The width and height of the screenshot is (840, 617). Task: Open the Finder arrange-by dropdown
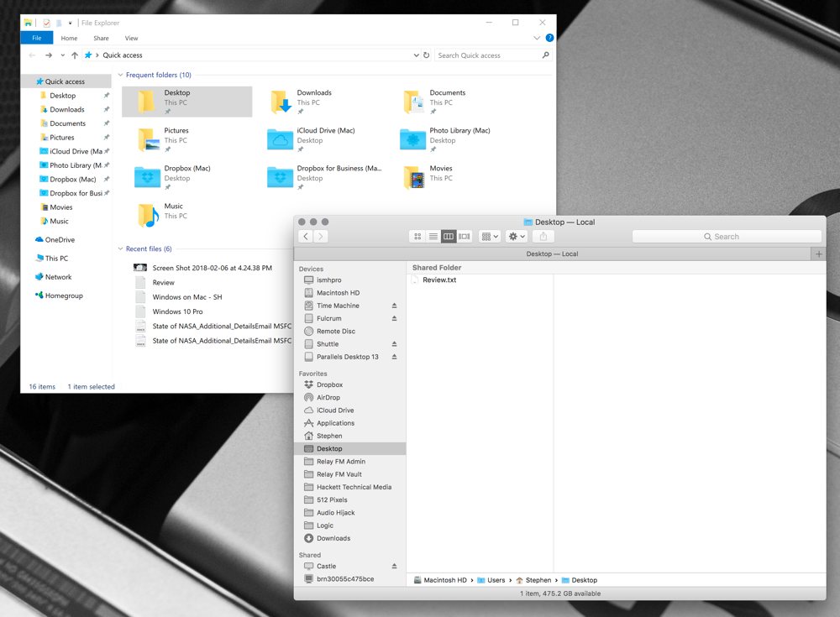489,237
